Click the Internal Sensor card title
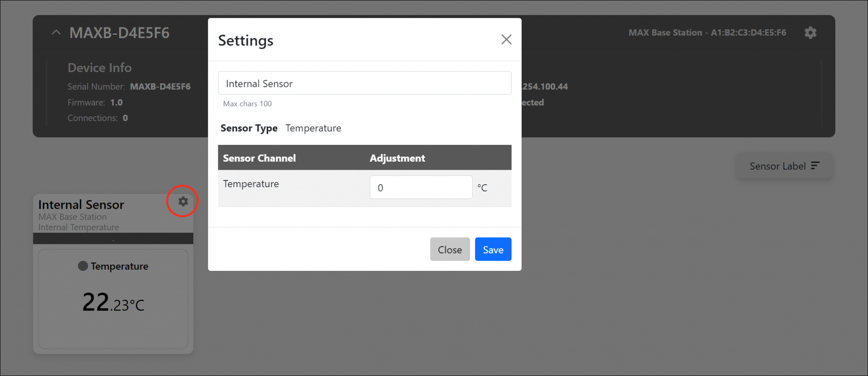Image resolution: width=868 pixels, height=376 pixels. pyautogui.click(x=81, y=205)
